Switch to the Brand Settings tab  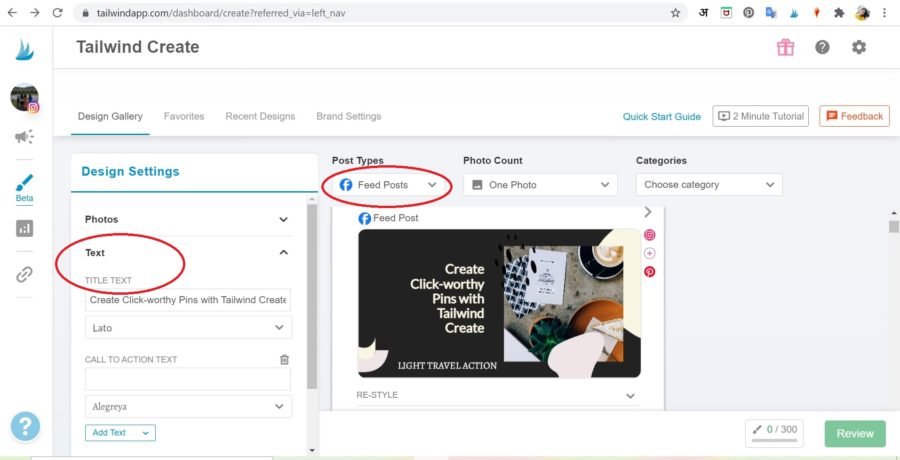(x=348, y=116)
